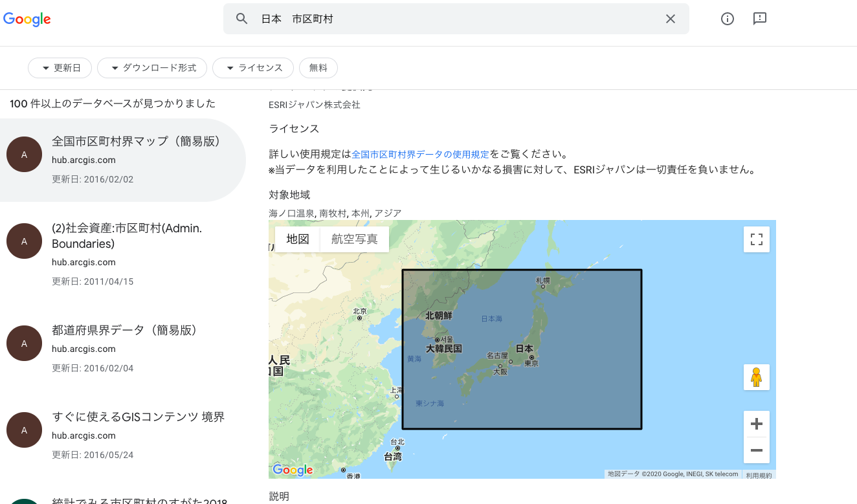Image resolution: width=857 pixels, height=504 pixels.
Task: Click the 台湾 label on the map
Action: pos(393,456)
